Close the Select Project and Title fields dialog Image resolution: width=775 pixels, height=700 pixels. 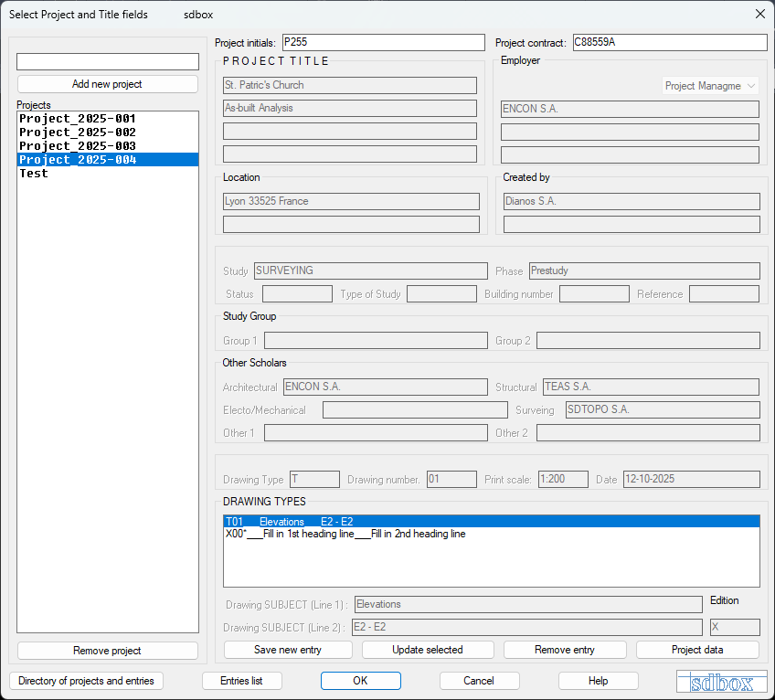(760, 14)
